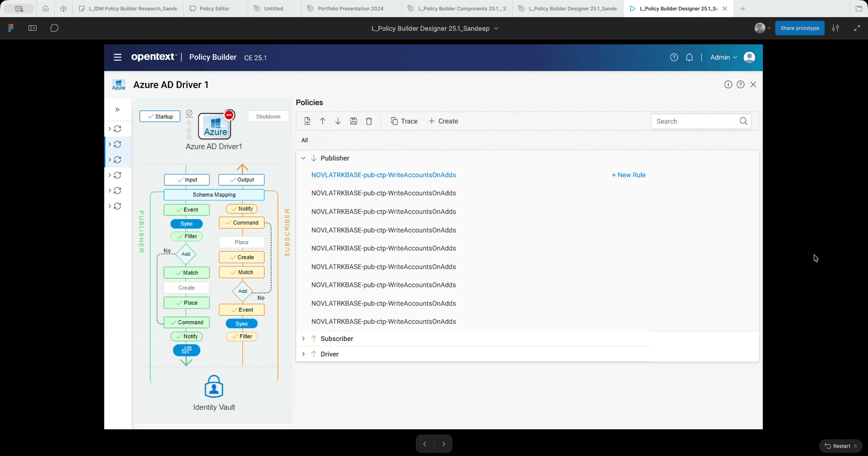Select the All filter tab
This screenshot has width=868, height=456.
coord(305,140)
